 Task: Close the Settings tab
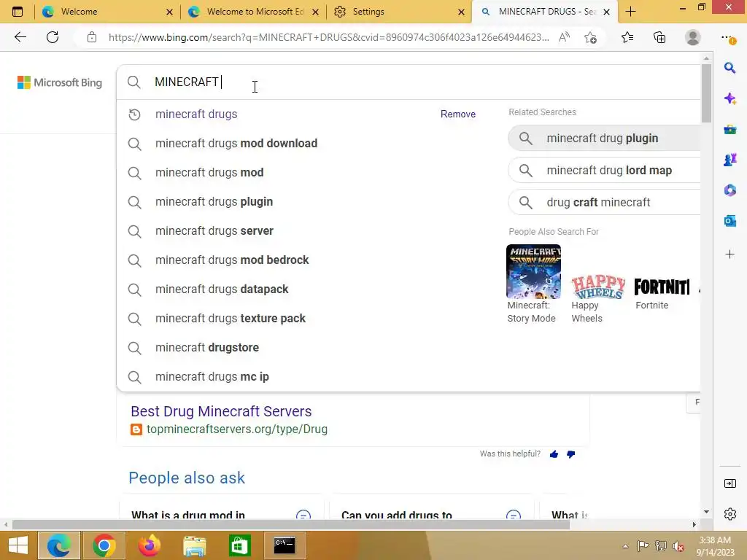click(461, 12)
